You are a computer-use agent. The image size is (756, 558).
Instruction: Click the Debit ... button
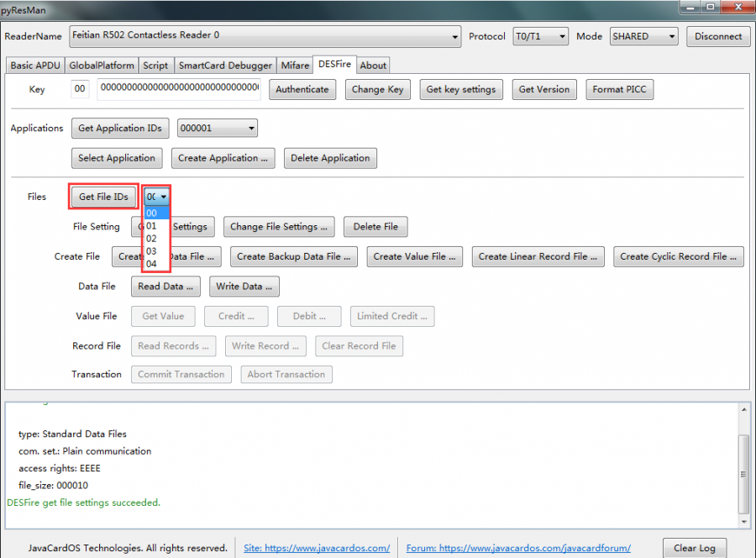pyautogui.click(x=309, y=316)
